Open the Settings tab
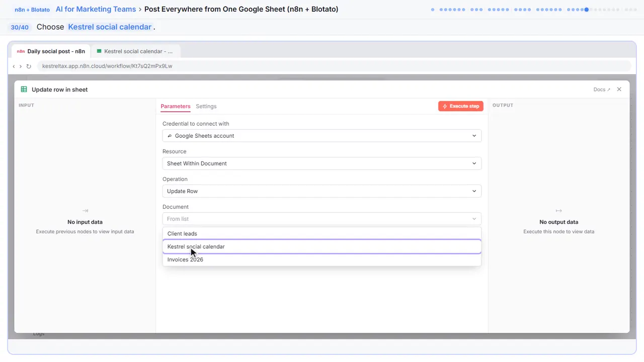 tap(206, 107)
